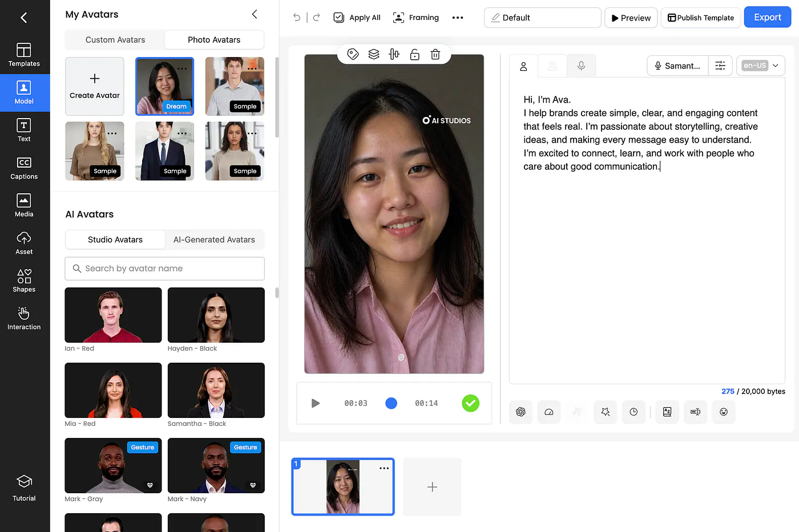
Task: Select the AI-Generated Avatars tab
Action: [x=214, y=239]
